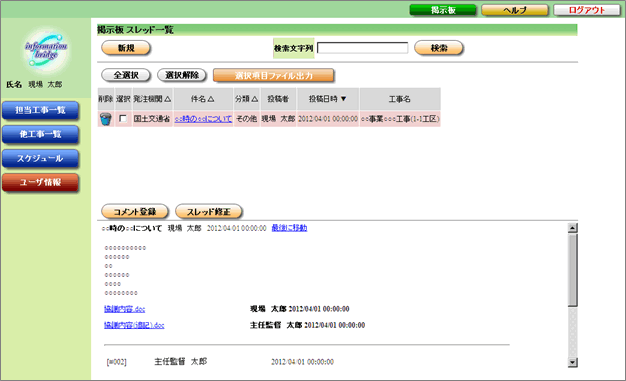626x381 pixels.
Task: Open the attachment 協議内容(追記).doc
Action: [x=134, y=325]
